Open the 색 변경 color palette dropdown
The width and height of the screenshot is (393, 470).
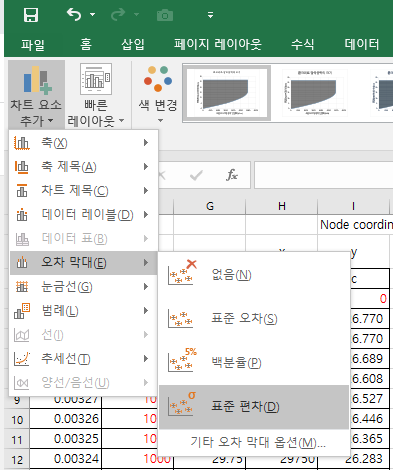point(158,95)
